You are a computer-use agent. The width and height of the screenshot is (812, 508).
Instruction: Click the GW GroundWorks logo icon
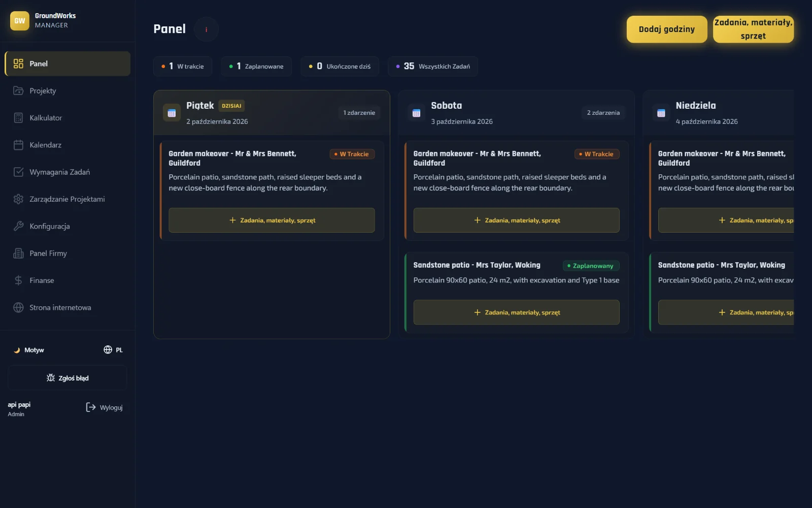[x=20, y=21]
